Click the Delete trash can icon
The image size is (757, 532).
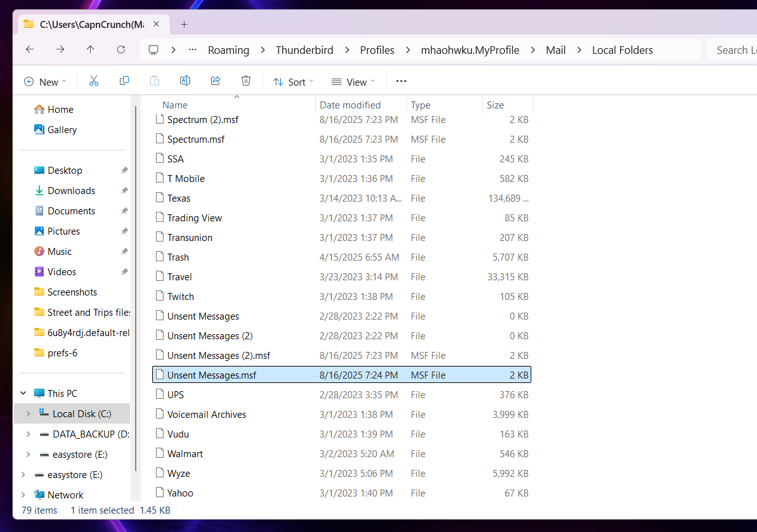click(246, 81)
